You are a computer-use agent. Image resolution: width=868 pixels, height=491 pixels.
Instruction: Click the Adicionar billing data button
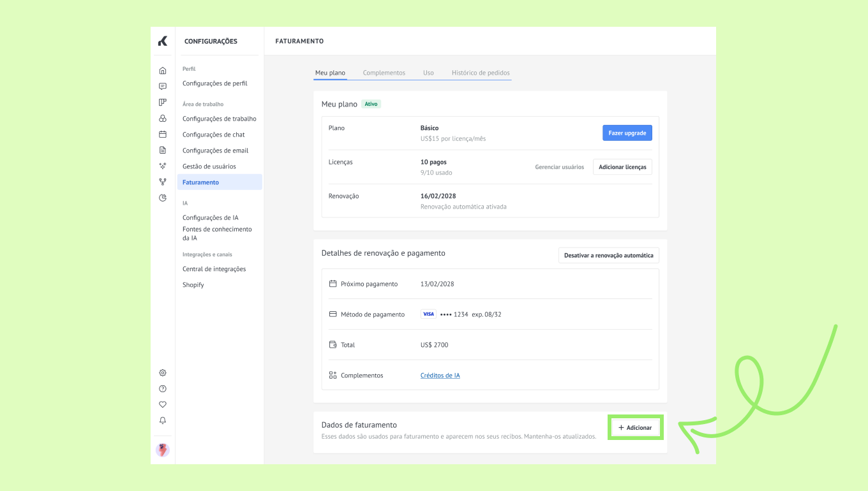coord(635,428)
